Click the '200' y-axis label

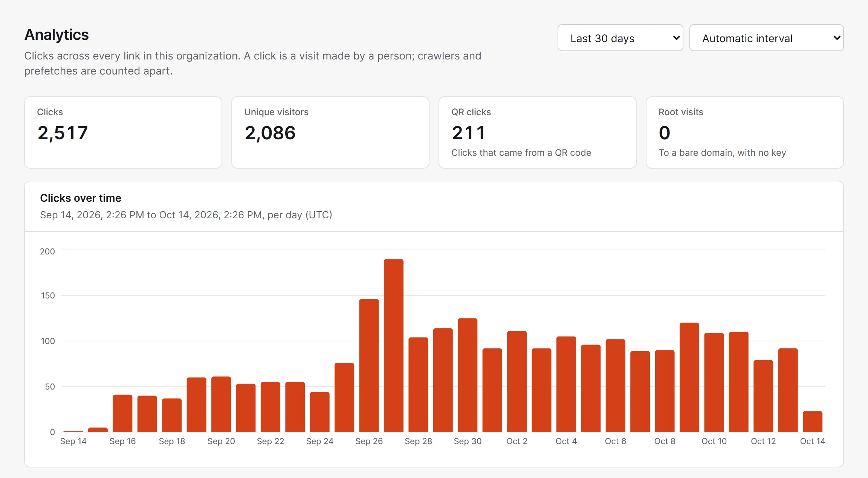pyautogui.click(x=47, y=251)
